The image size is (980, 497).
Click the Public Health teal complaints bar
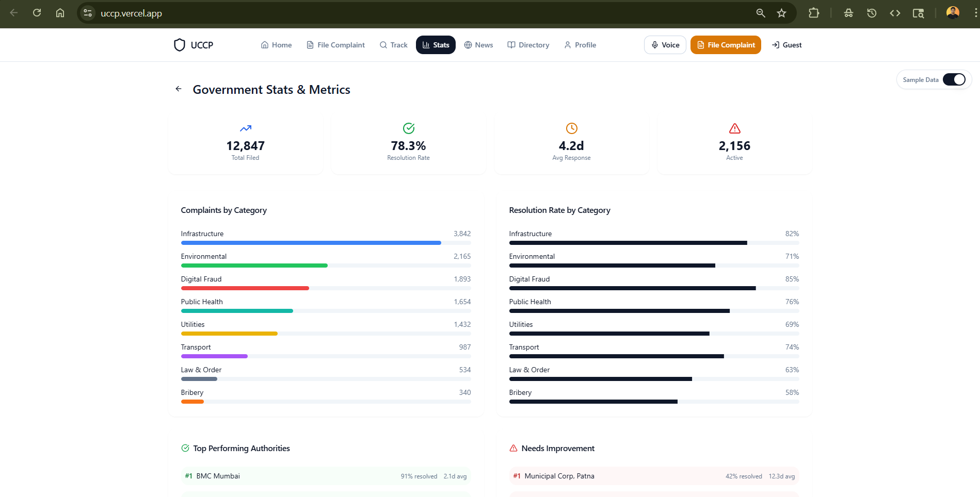click(237, 311)
